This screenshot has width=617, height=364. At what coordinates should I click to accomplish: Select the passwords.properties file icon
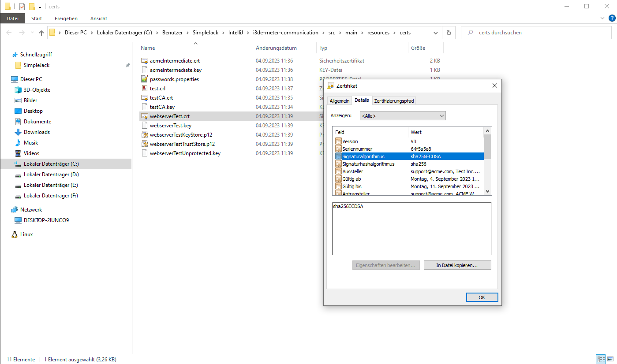pyautogui.click(x=144, y=79)
